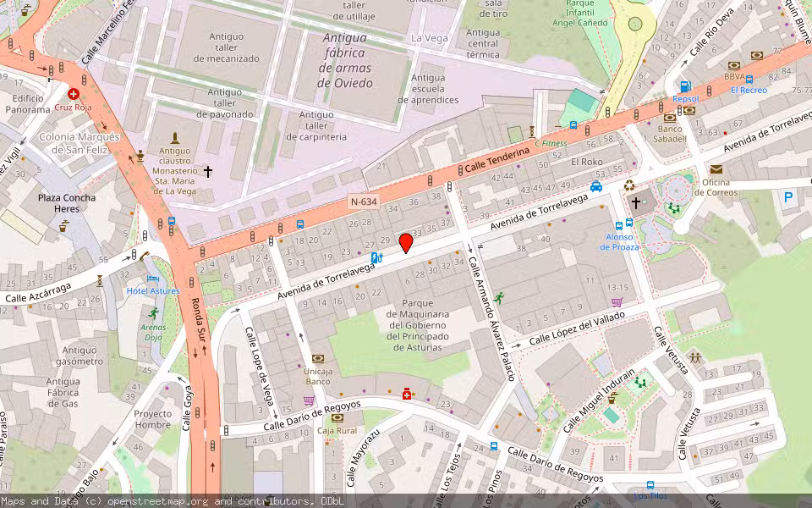This screenshot has width=812, height=508.
Task: Select the Calle López del Vallado label
Action: pyautogui.click(x=577, y=329)
